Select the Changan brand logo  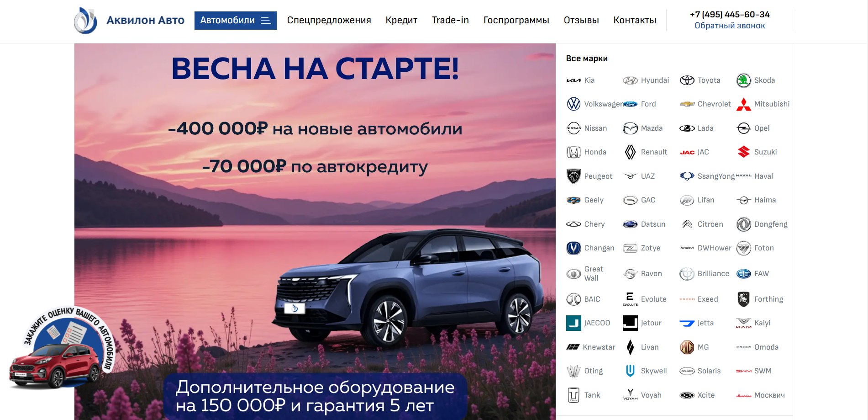[x=573, y=248]
